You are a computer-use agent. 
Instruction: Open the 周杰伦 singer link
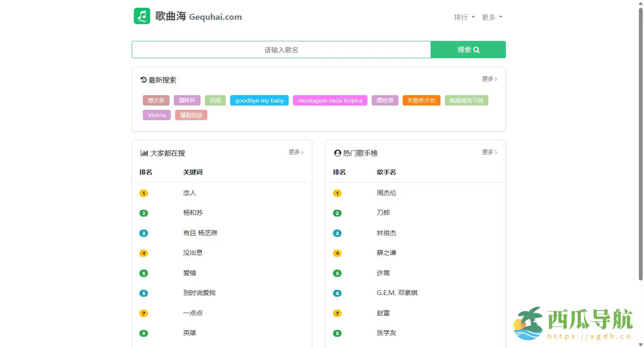click(386, 193)
